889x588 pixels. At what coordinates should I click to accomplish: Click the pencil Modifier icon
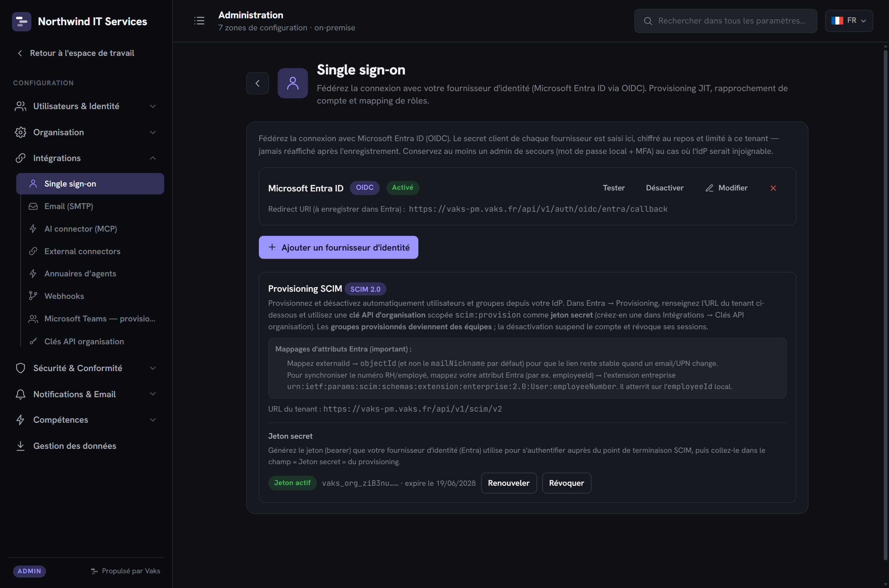click(x=709, y=188)
